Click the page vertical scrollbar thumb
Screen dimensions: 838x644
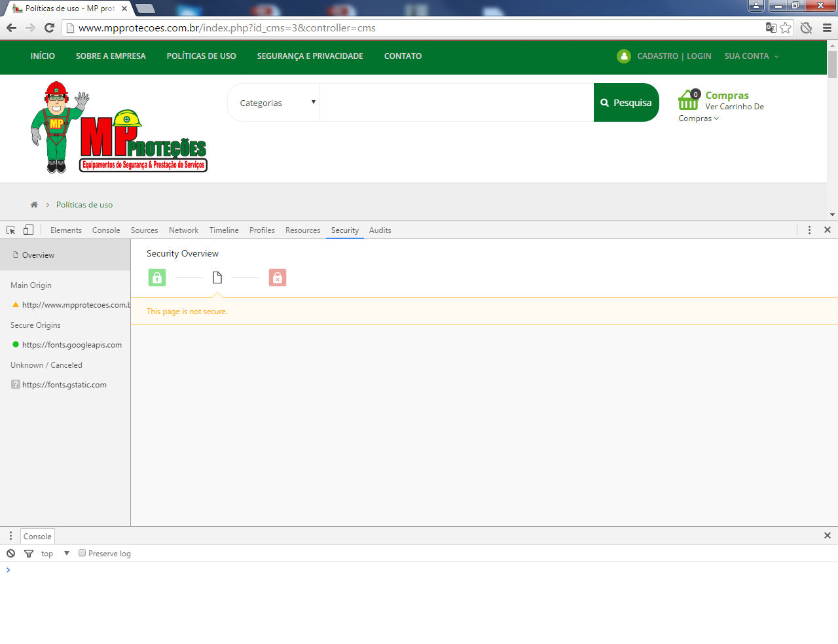pyautogui.click(x=832, y=65)
